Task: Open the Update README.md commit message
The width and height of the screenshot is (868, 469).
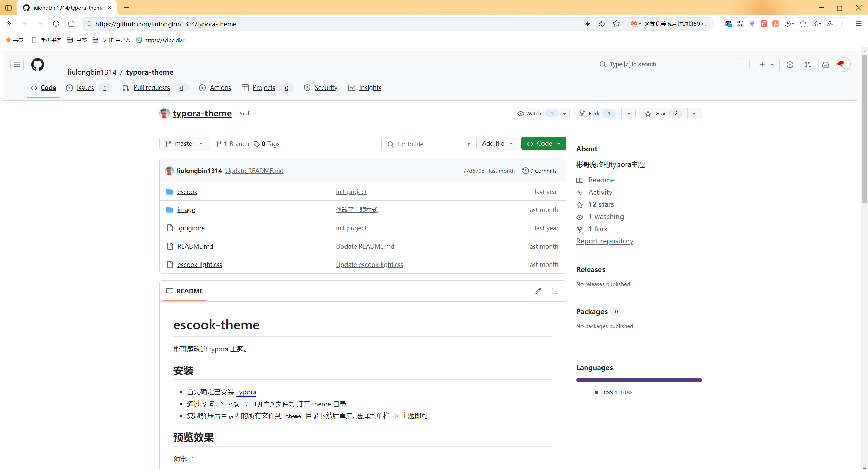Action: [x=254, y=171]
